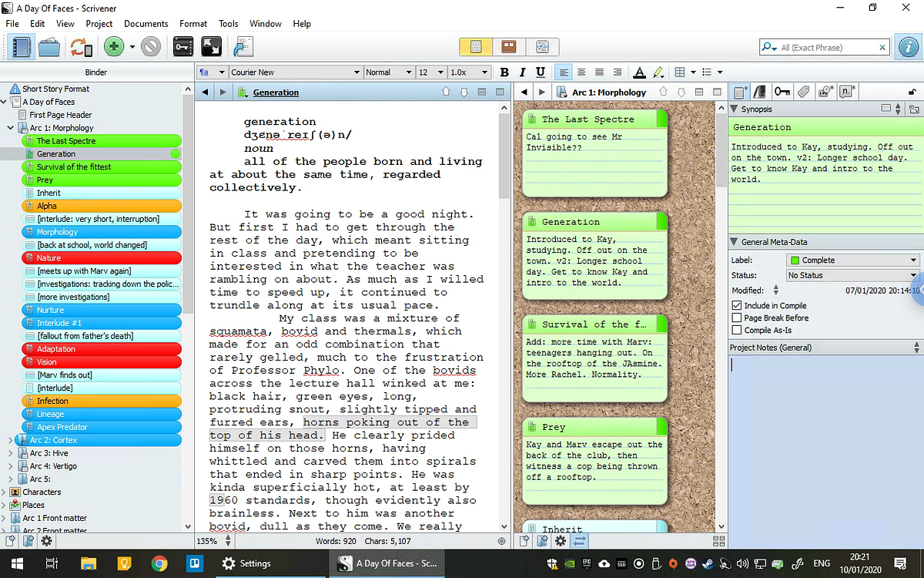Open the Collections folder icon
Image resolution: width=924 pixels, height=578 pixels.
49,47
